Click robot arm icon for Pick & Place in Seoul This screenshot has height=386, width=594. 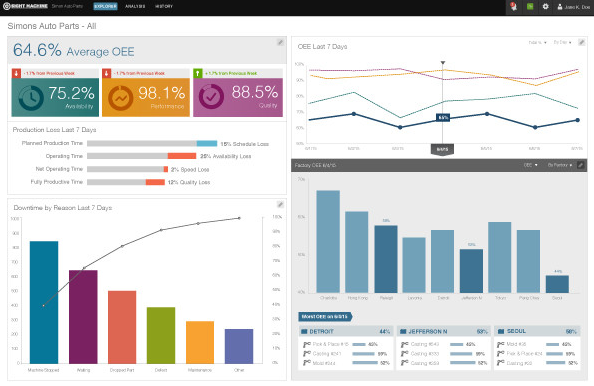pyautogui.click(x=500, y=353)
